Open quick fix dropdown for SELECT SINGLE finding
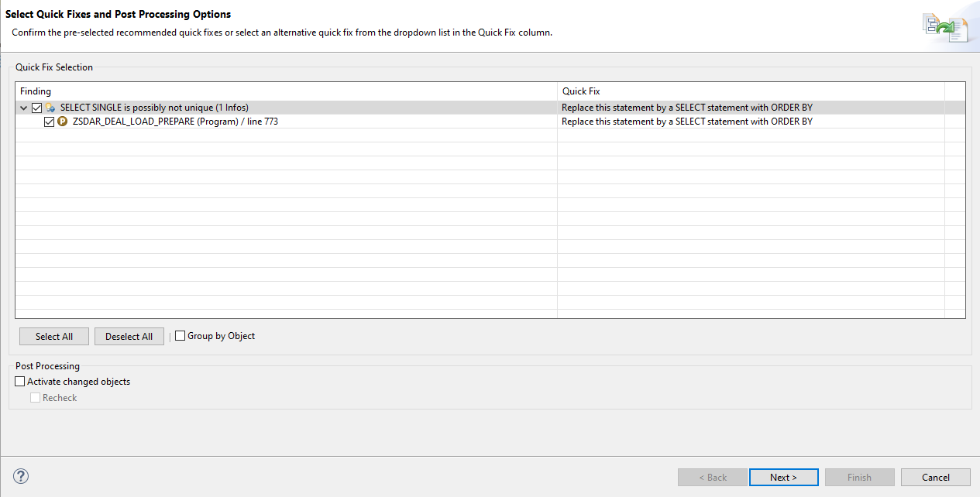The width and height of the screenshot is (980, 497). (x=750, y=108)
